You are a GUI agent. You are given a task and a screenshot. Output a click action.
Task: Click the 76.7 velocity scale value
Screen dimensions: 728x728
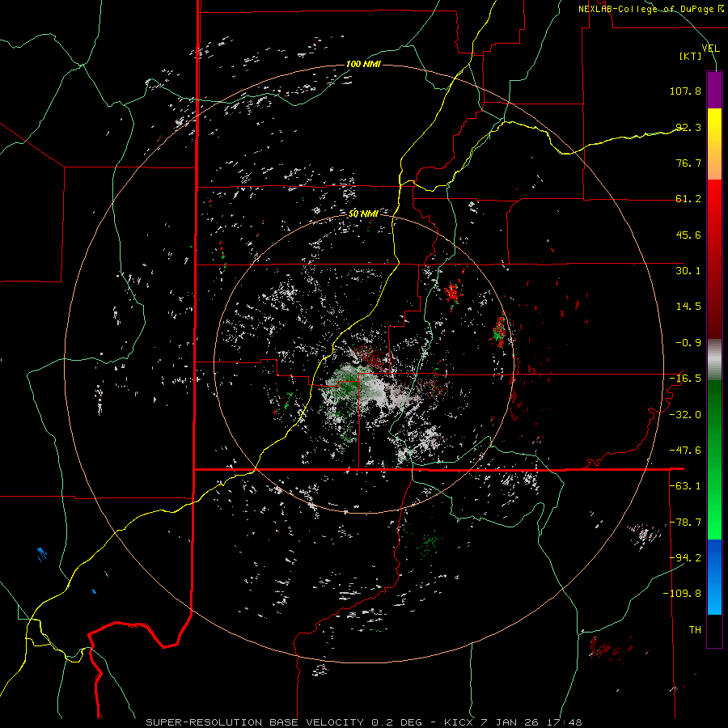(x=688, y=163)
